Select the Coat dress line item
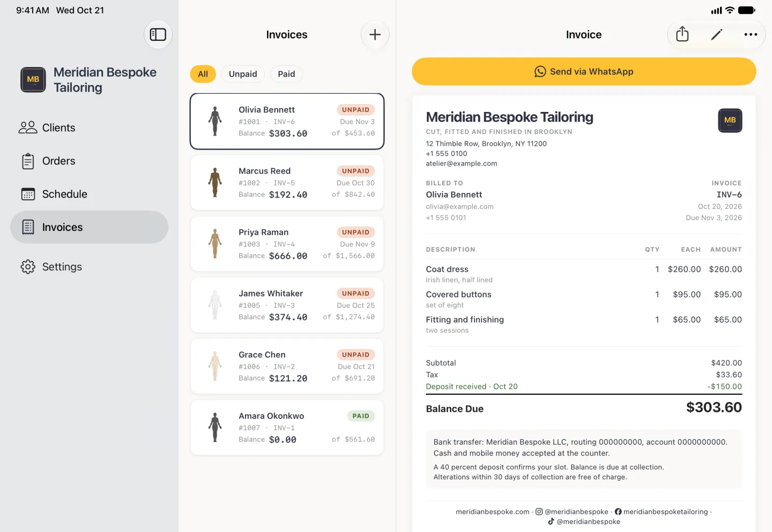The image size is (772, 532). tap(584, 274)
